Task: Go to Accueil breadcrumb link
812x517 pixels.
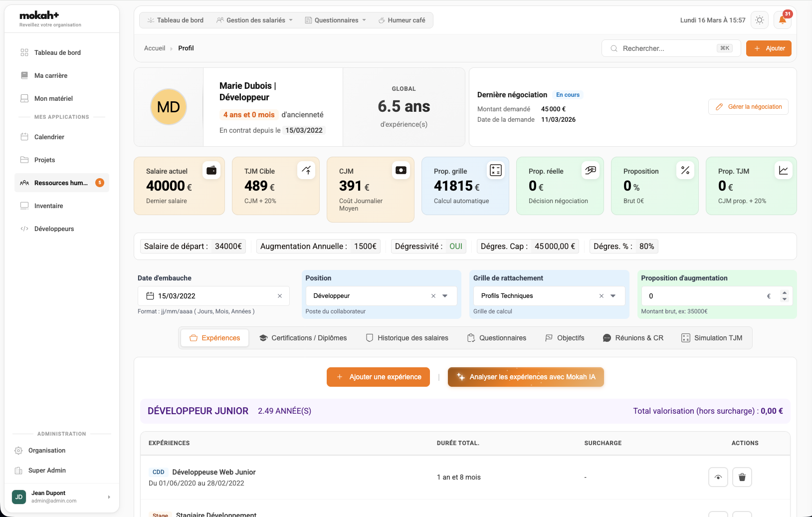Action: (x=155, y=48)
